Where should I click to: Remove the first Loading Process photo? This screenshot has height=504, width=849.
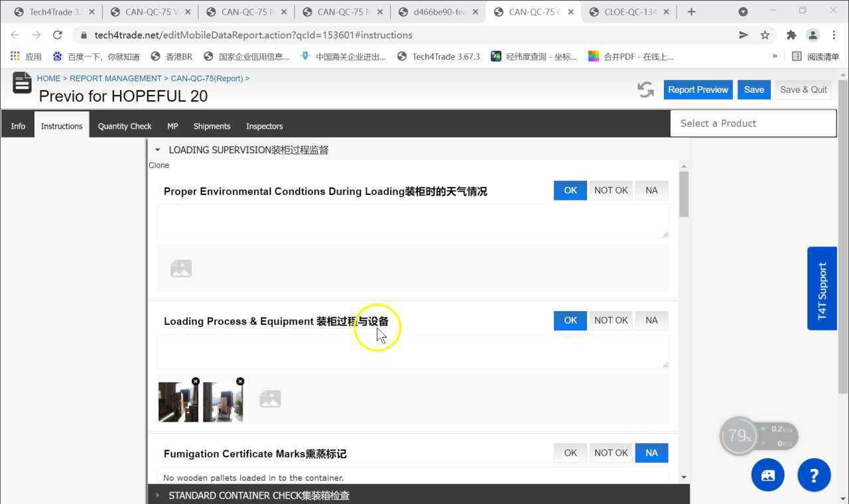[x=196, y=381]
